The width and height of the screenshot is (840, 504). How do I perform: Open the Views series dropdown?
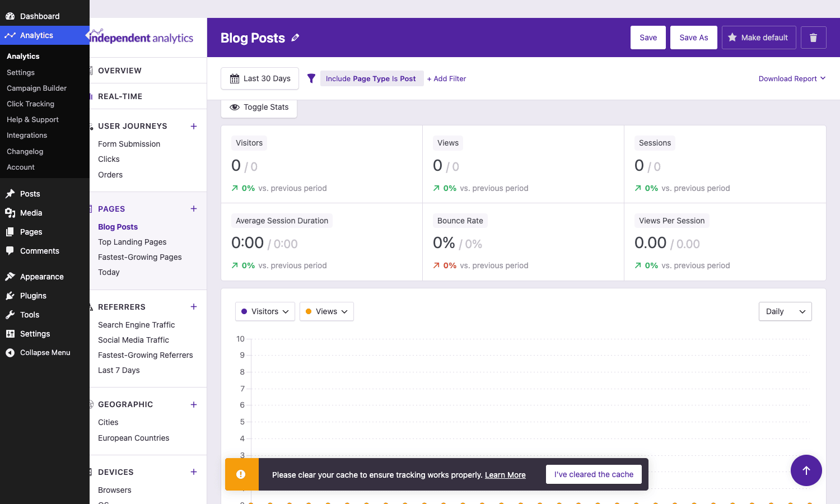pos(326,311)
